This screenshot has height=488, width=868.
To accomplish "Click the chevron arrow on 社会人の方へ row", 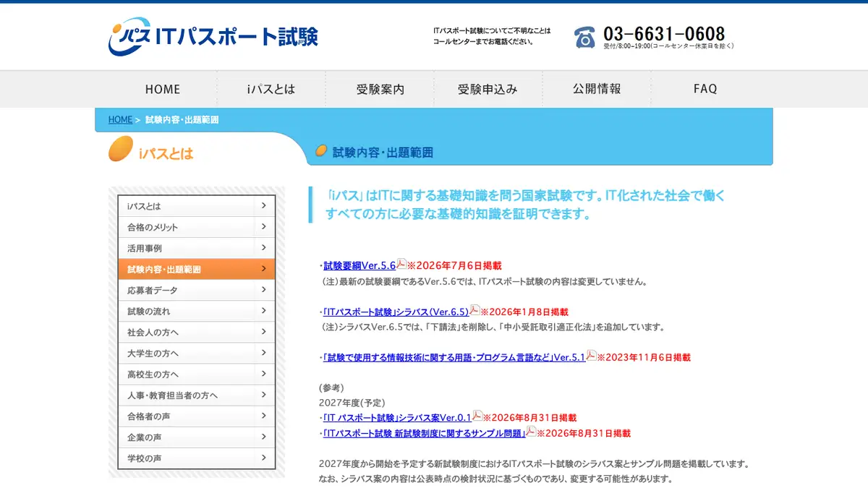I will [x=264, y=331].
